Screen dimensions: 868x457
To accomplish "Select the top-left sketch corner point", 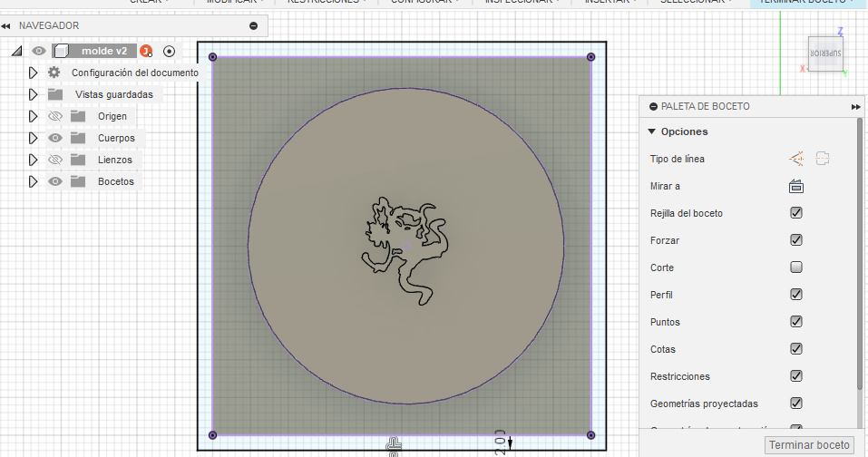I will pyautogui.click(x=212, y=57).
